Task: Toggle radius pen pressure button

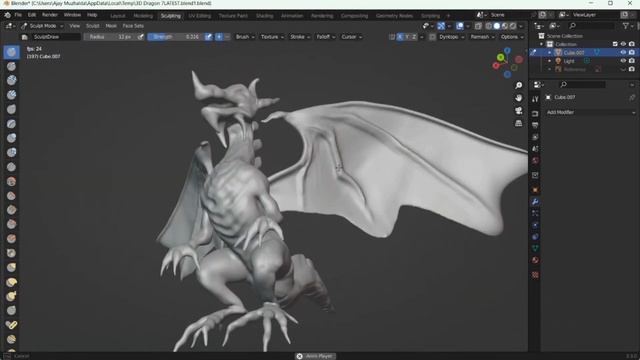Action: click(x=141, y=37)
